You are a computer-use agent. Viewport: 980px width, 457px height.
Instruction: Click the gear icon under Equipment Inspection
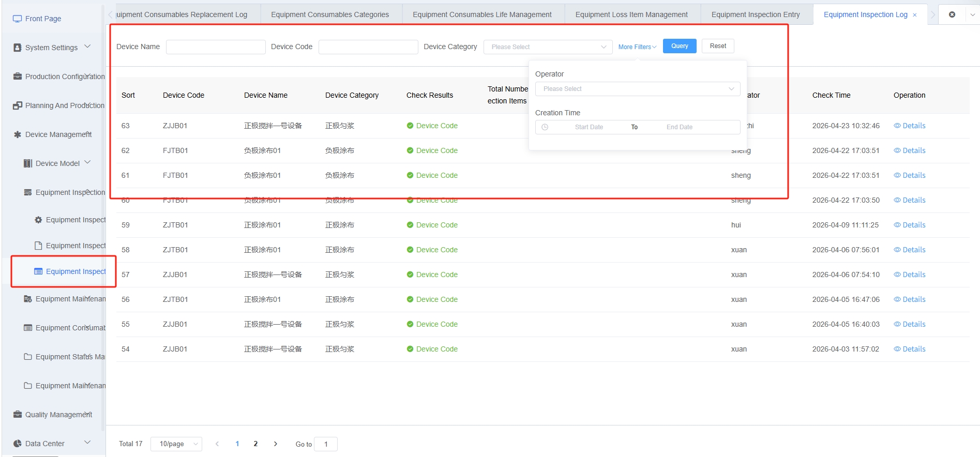(38, 220)
